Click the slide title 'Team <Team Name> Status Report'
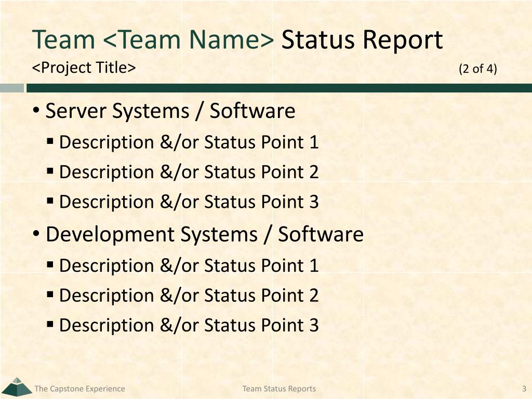 (237, 39)
